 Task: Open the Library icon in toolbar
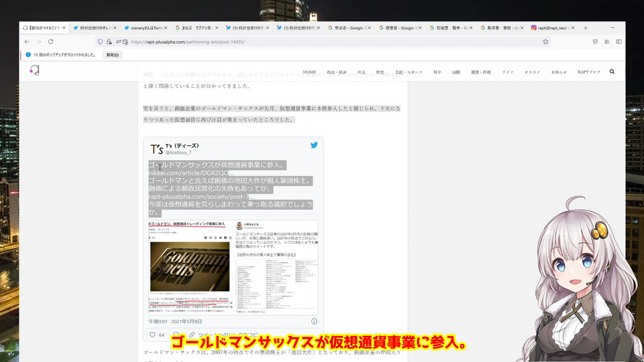[607, 42]
